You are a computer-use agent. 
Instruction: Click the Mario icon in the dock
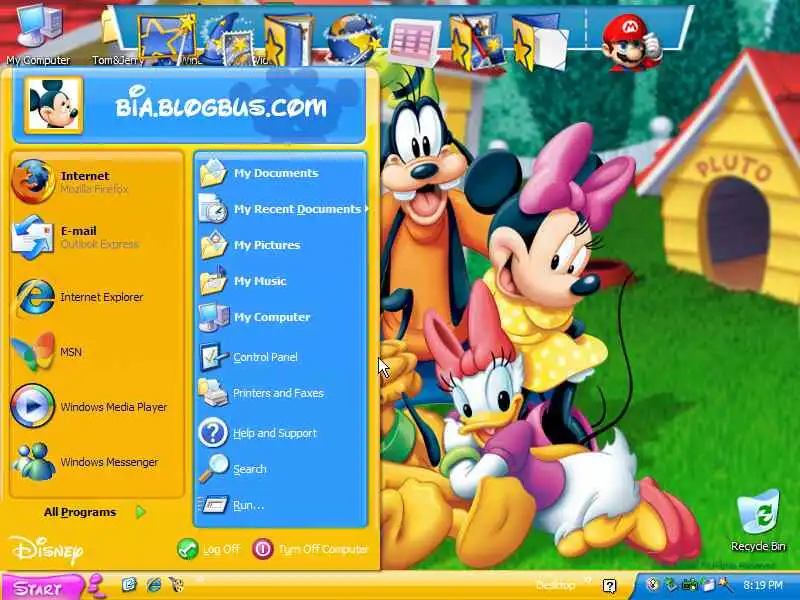[632, 42]
